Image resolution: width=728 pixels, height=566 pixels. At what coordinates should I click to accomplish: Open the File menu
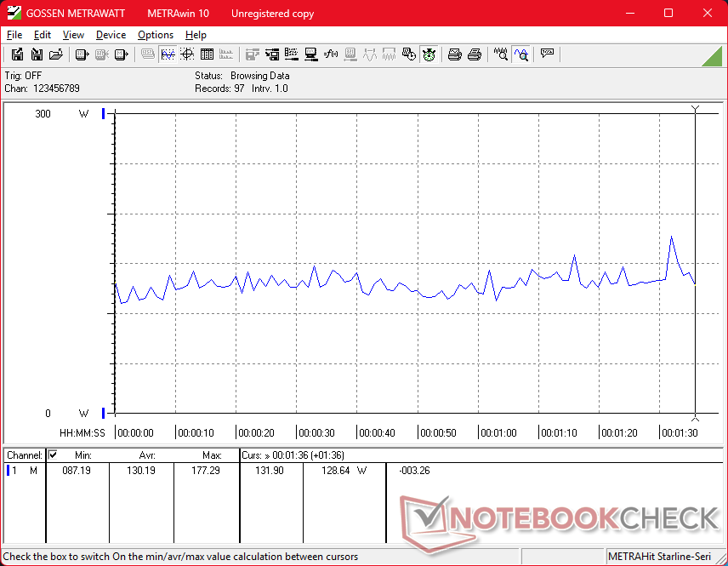[14, 35]
